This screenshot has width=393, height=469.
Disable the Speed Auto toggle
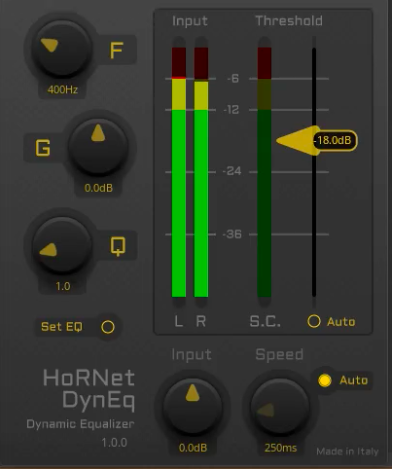click(324, 380)
